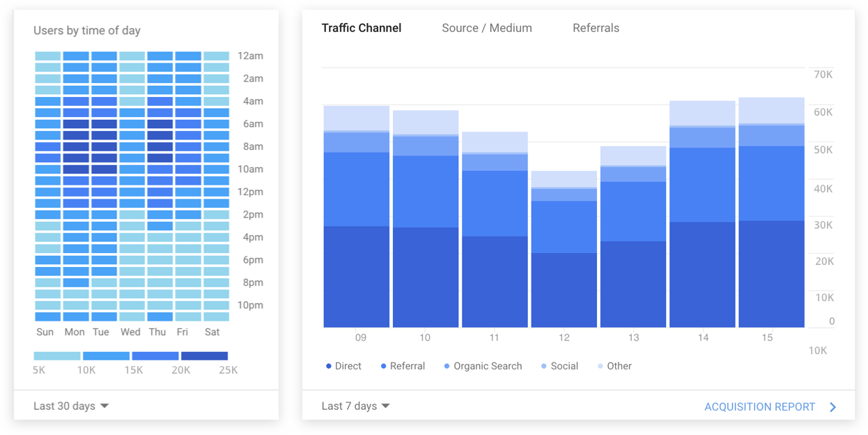868x435 pixels.
Task: Open the ACQUISITION REPORT link
Action: [x=759, y=407]
